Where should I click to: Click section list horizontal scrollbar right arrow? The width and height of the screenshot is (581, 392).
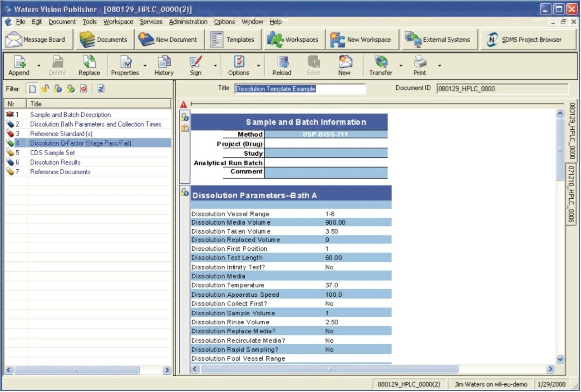point(167,370)
